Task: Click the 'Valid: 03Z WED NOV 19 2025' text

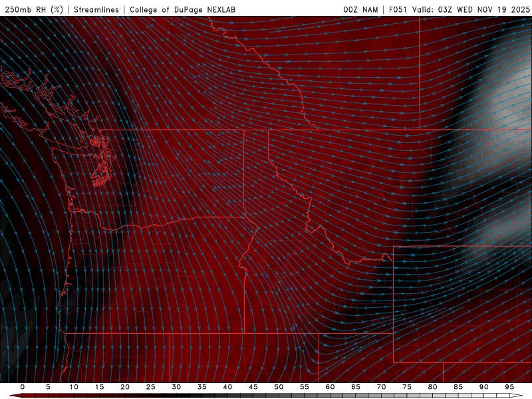Action: [x=471, y=9]
